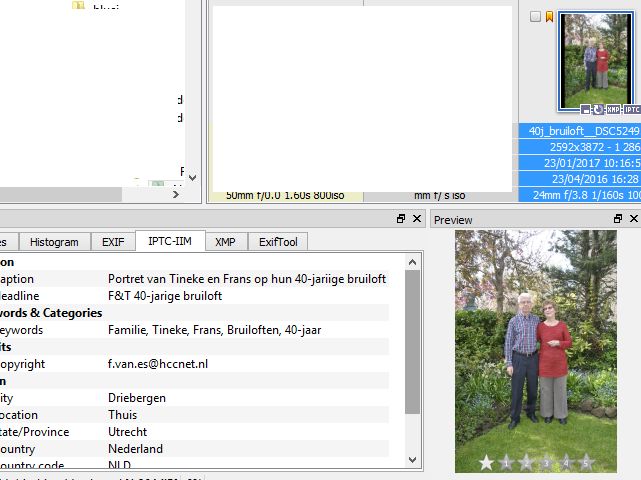Viewport: 641px width, 480px height.
Task: Click the label '50mm f/0.0 1.60s 800iso'
Action: pyautogui.click(x=285, y=195)
